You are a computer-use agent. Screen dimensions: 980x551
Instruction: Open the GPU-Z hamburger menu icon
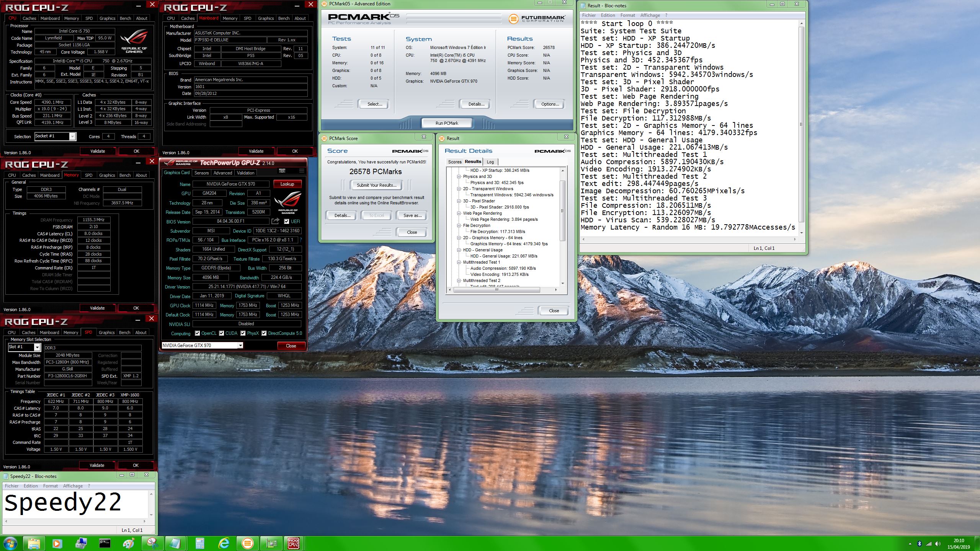(302, 171)
